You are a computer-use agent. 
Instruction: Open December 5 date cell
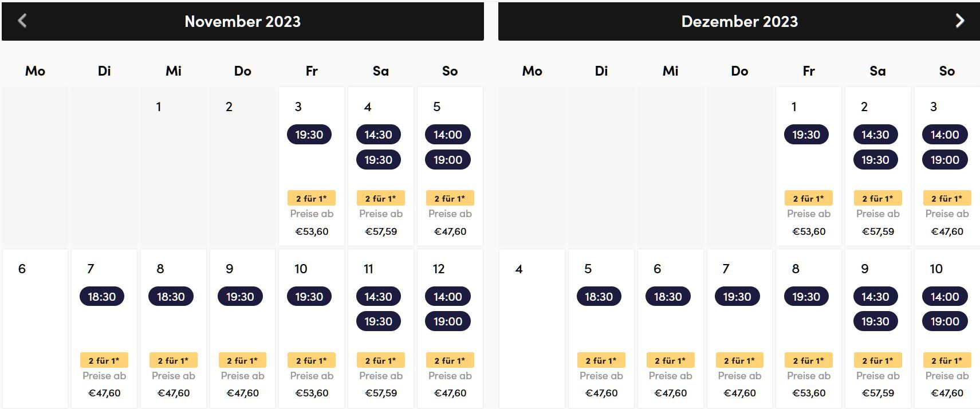point(601,329)
